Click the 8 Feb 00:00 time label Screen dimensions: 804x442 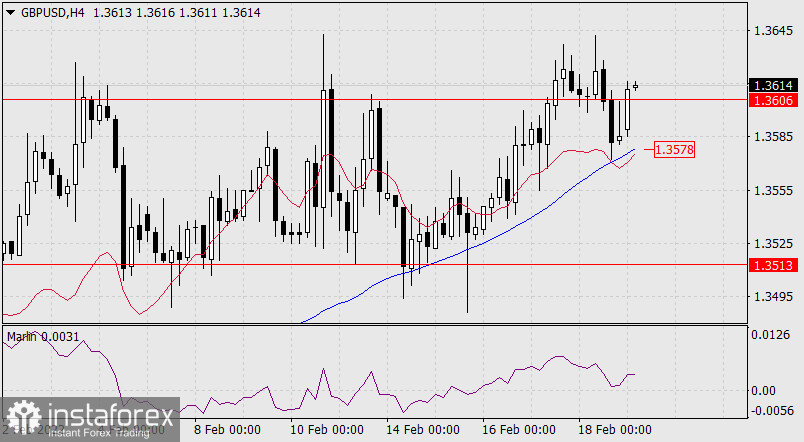tap(227, 429)
